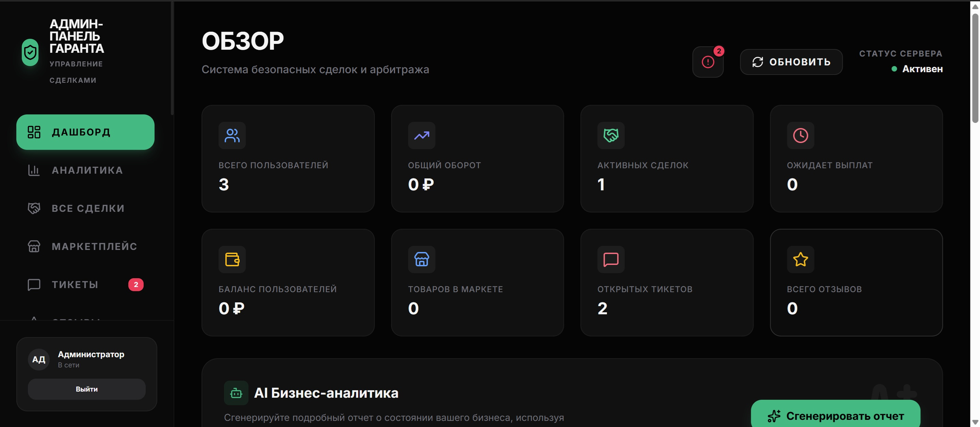Click the clock icon in Ожидает выплат card

(800, 136)
